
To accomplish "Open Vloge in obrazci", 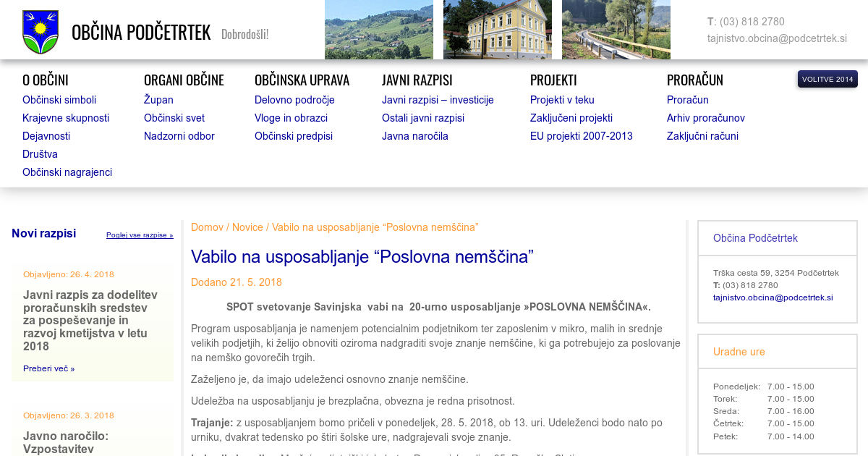I will coord(291,118).
